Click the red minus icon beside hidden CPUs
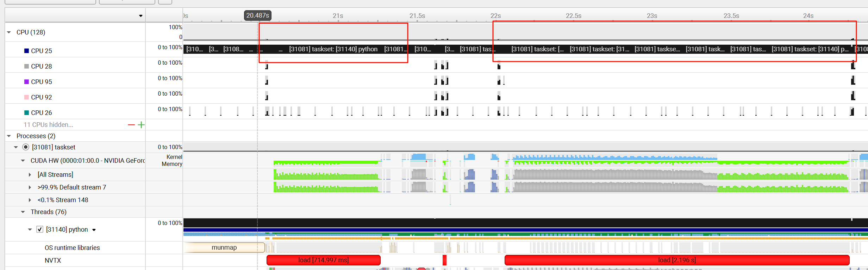The width and height of the screenshot is (868, 270). click(x=131, y=125)
